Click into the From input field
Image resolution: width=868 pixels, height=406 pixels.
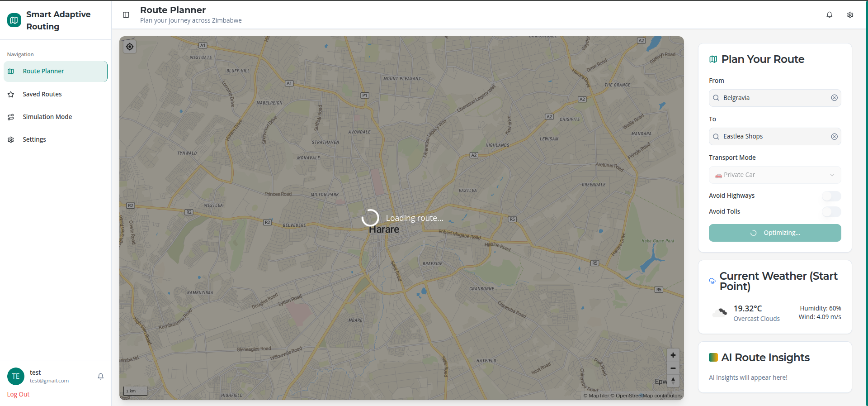[775, 98]
